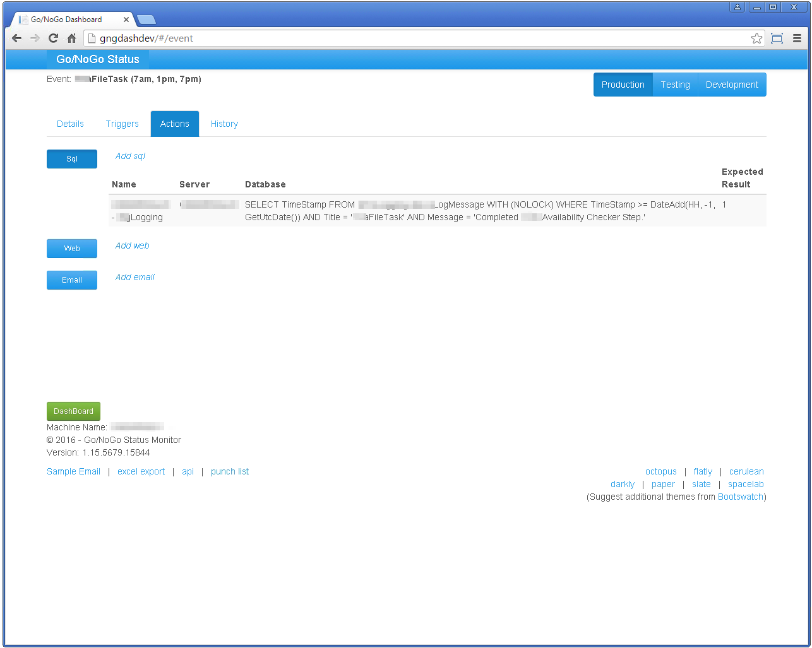This screenshot has height=648, width=812.
Task: Open a new browser tab
Action: 146,20
